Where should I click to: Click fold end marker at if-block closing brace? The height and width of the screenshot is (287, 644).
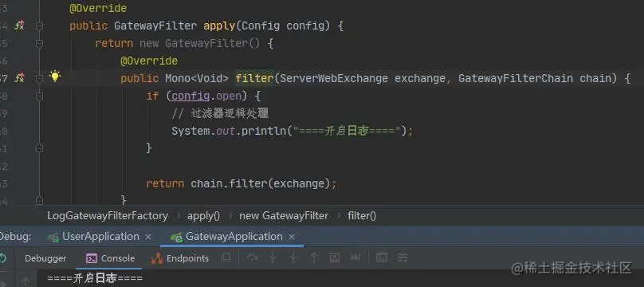39,147
